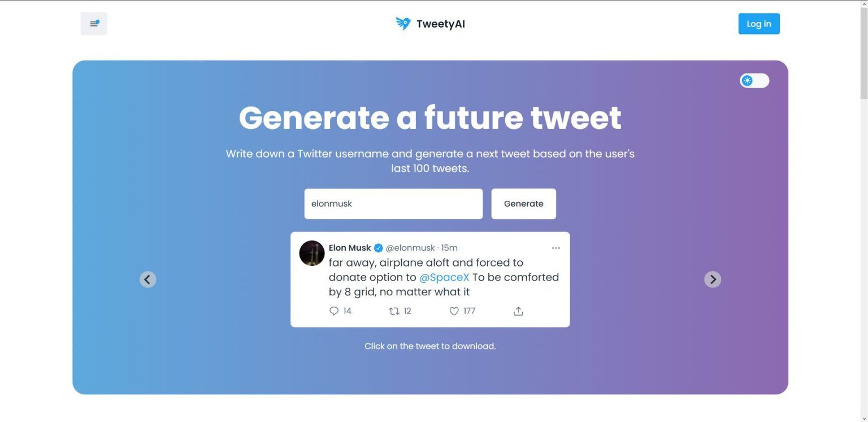This screenshot has width=868, height=422.
Task: Click the @SpaceX link in the tweet
Action: (x=444, y=277)
